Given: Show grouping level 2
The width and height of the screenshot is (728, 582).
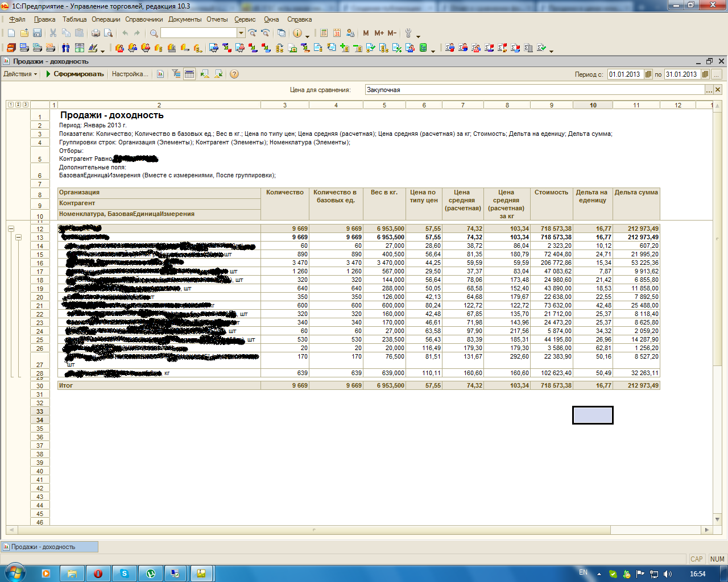Looking at the screenshot, I should pyautogui.click(x=18, y=105).
